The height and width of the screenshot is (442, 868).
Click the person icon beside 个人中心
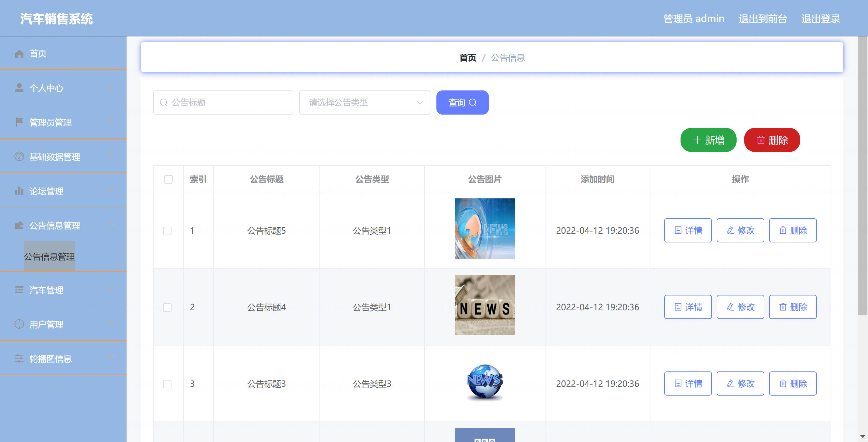[x=19, y=88]
